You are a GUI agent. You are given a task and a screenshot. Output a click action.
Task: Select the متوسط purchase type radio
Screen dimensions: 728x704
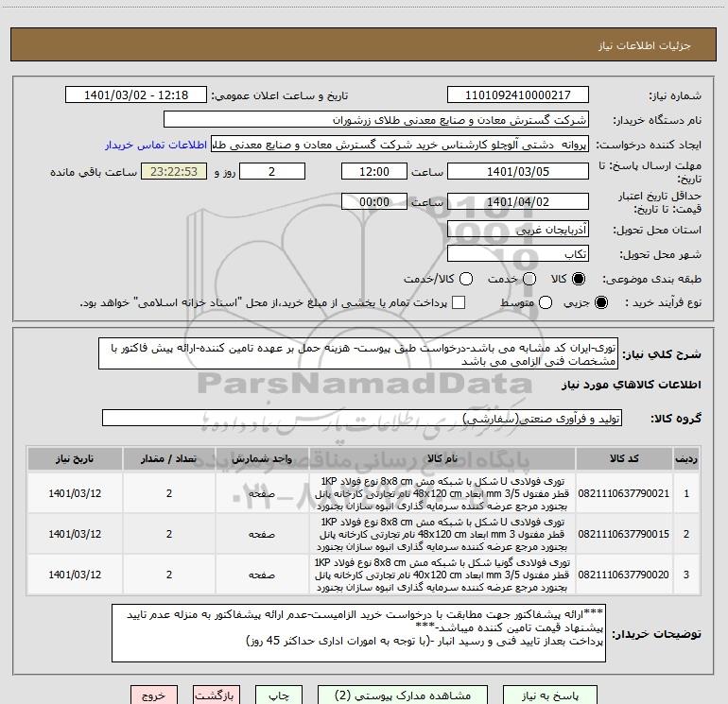[x=546, y=302]
